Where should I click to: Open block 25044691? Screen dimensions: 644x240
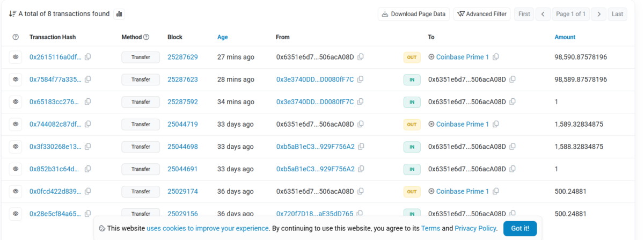point(182,169)
